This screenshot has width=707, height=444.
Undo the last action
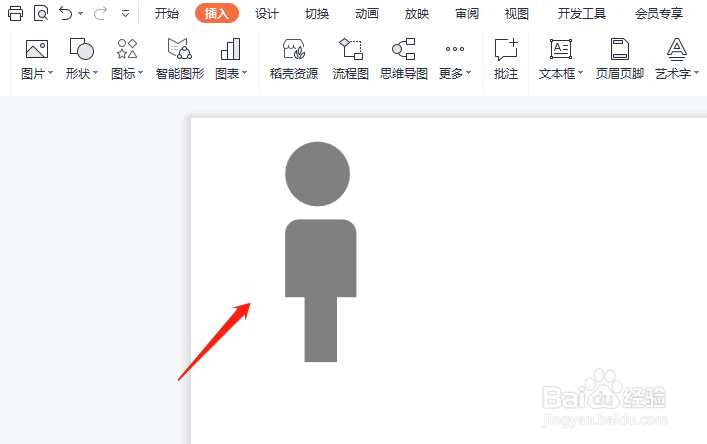coord(66,14)
